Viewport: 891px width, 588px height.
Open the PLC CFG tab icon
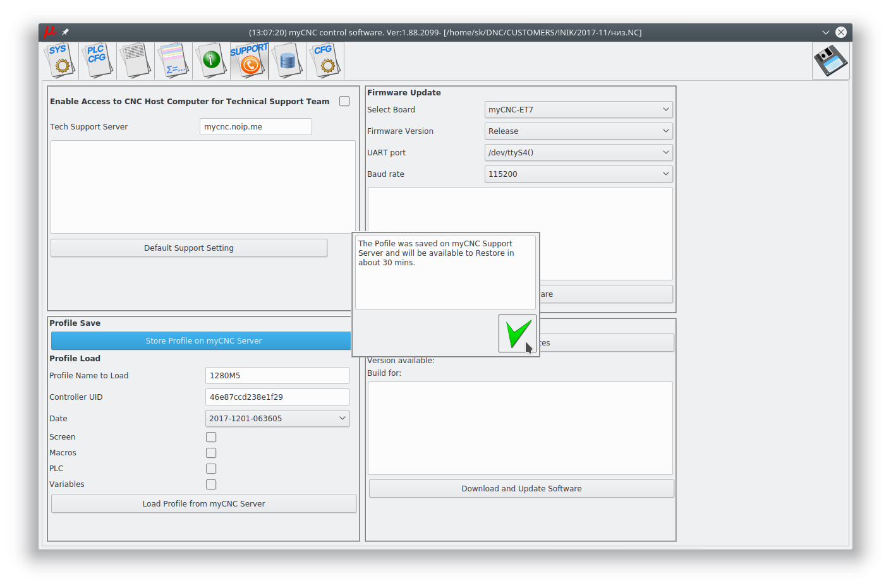tap(97, 60)
